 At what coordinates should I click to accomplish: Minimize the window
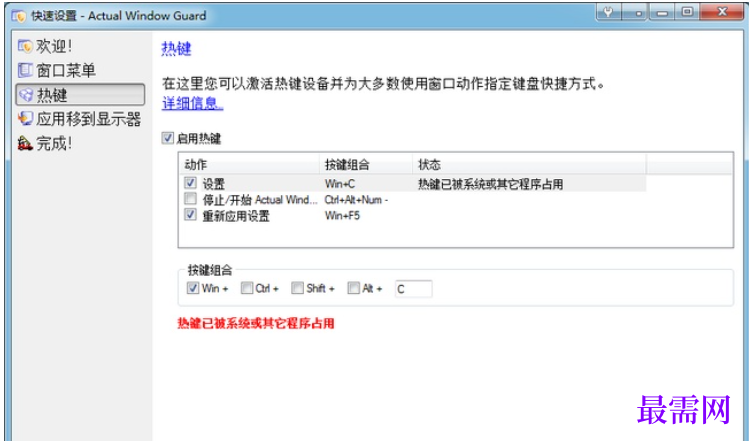tap(662, 12)
